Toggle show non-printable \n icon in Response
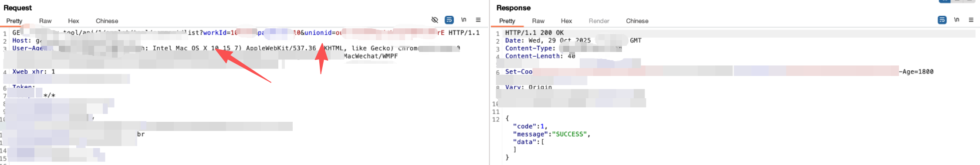Viewport: 980px width, 165px height. point(956,20)
